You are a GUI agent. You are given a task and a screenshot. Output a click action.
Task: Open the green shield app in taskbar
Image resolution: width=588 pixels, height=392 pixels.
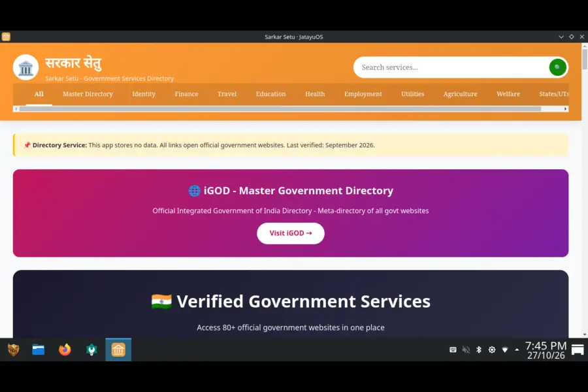tap(91, 350)
